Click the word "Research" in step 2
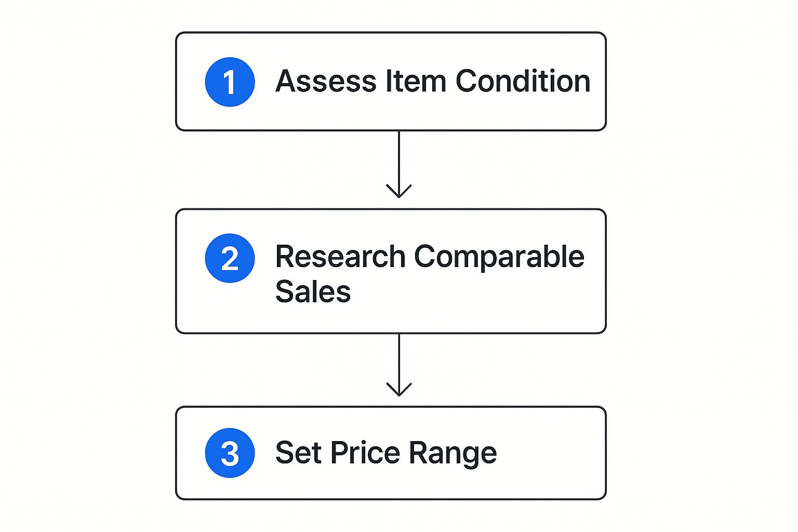798x532 pixels. click(340, 257)
